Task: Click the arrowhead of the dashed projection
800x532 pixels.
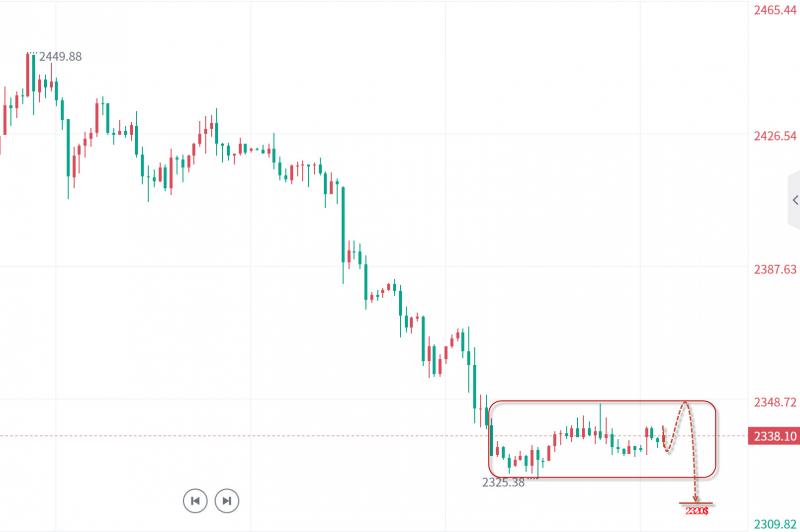Action: (x=696, y=497)
